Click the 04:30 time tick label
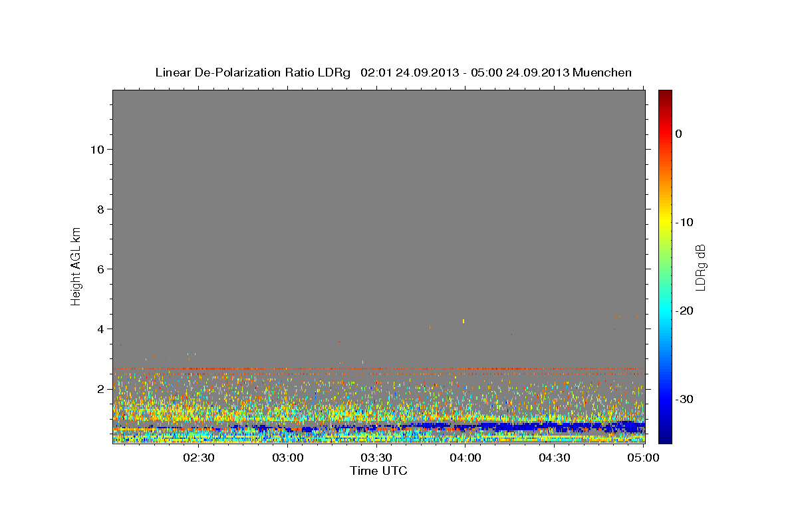The width and height of the screenshot is (798, 532). [x=554, y=458]
